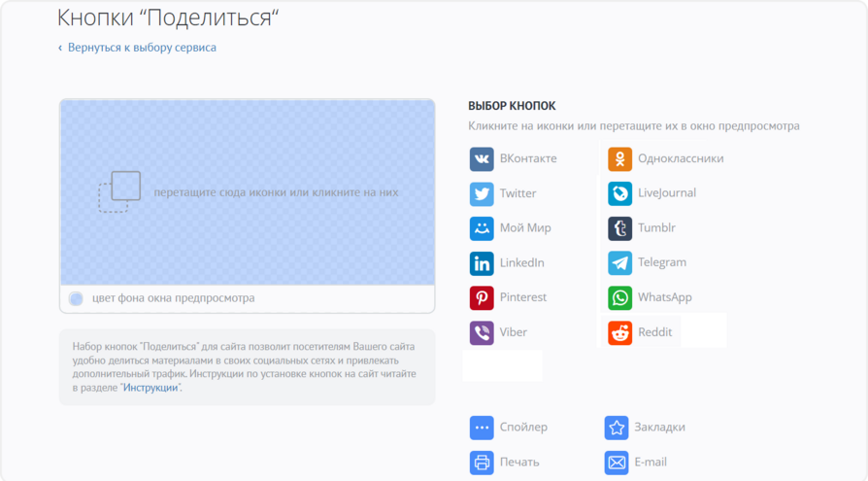The height and width of the screenshot is (481, 868).
Task: Add the Мой Мир icon
Action: (482, 228)
